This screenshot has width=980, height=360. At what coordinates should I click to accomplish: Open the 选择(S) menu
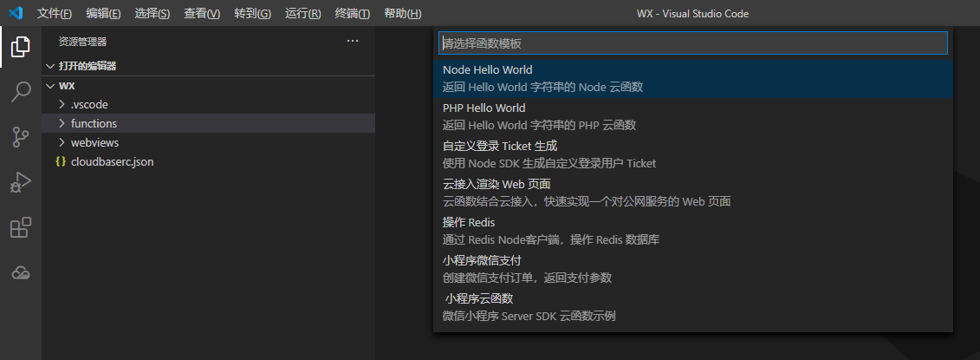tap(153, 13)
